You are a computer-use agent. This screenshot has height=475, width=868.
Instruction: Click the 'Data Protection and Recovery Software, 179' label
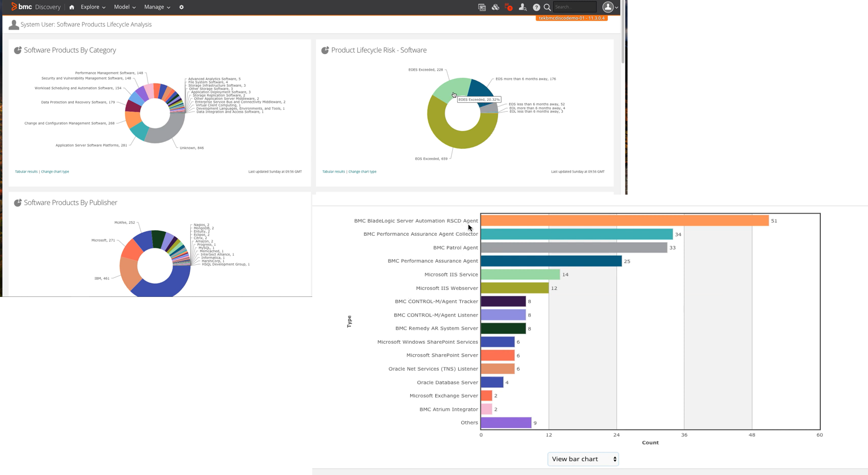(78, 102)
